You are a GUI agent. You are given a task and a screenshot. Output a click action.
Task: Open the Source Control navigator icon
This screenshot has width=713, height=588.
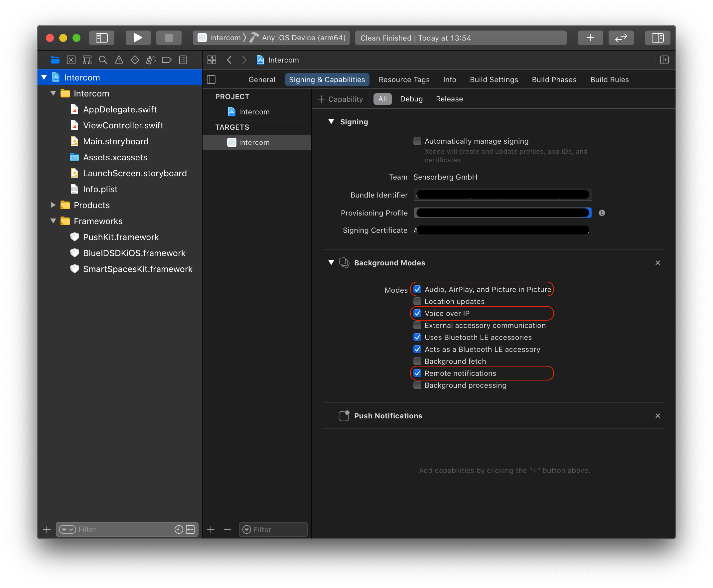pyautogui.click(x=71, y=60)
